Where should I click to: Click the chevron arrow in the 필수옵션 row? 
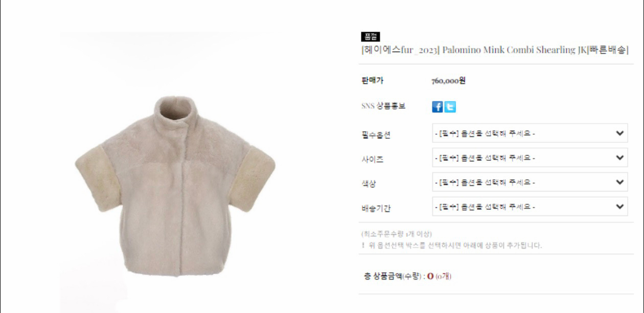620,133
